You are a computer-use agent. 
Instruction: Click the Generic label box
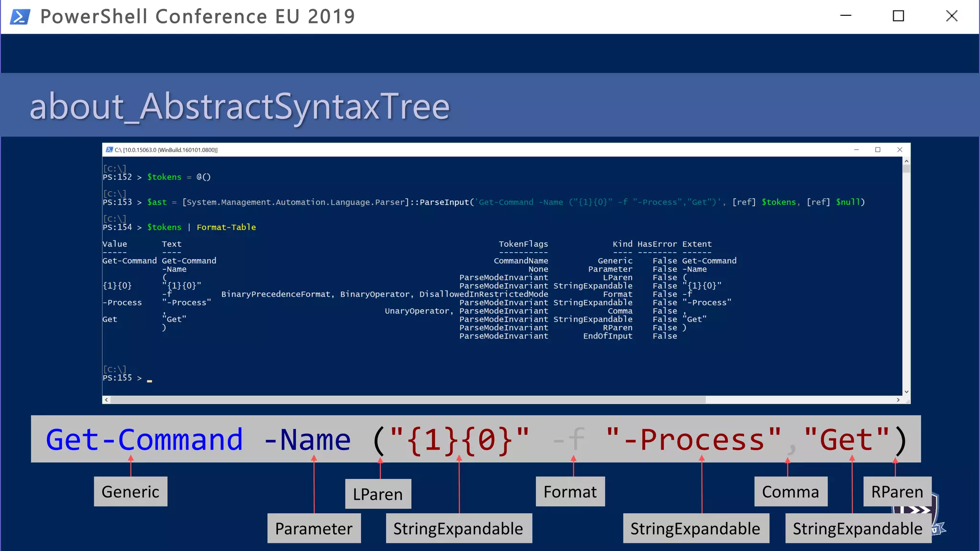coord(131,492)
